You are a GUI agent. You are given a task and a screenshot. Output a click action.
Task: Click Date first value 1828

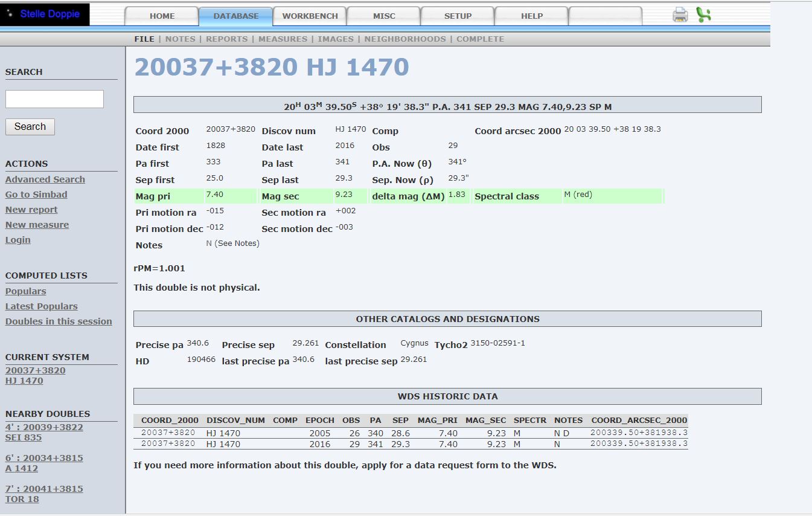(216, 146)
